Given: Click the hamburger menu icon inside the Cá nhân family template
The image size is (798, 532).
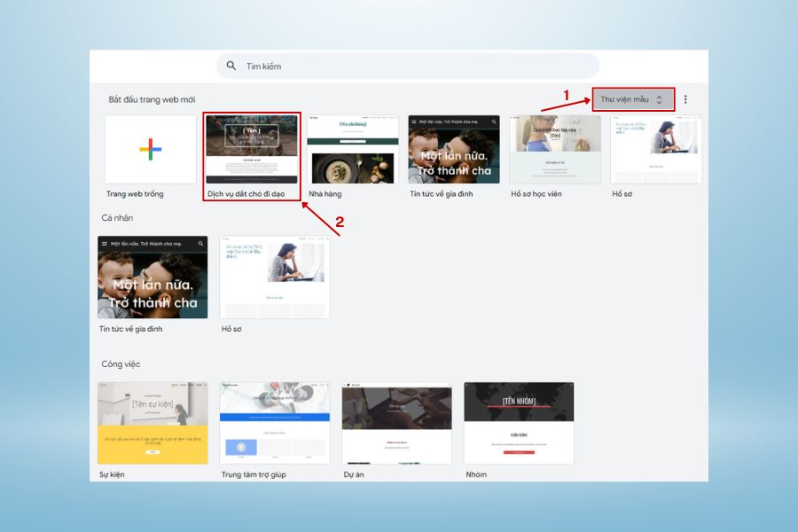Looking at the screenshot, I should tap(105, 243).
